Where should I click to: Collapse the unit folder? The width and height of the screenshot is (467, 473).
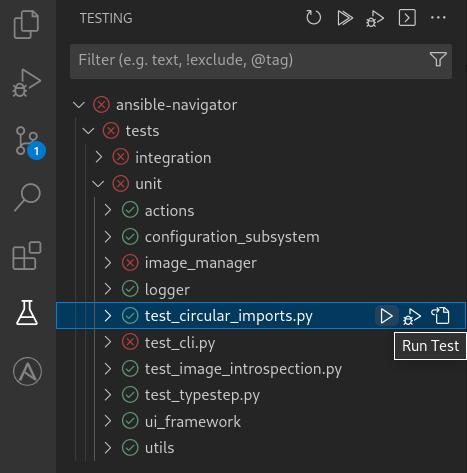coord(98,184)
